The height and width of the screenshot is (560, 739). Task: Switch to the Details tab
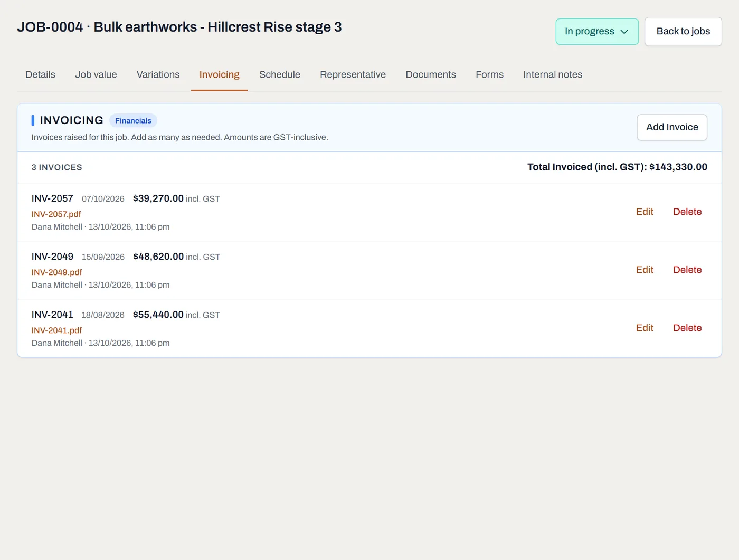pyautogui.click(x=40, y=75)
